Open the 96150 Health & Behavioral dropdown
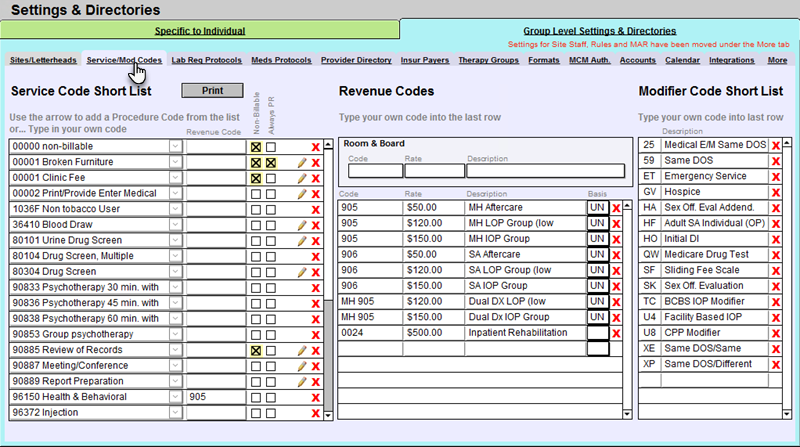 tap(175, 397)
